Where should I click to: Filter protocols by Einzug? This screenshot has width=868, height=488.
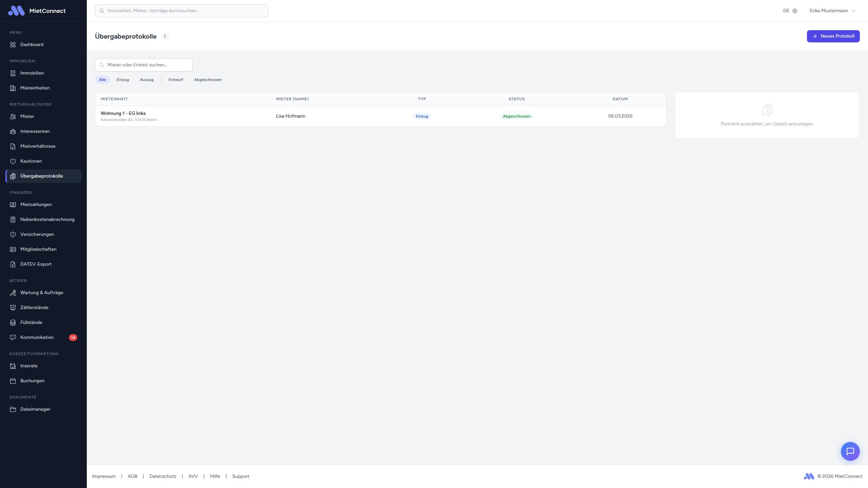[x=123, y=80]
